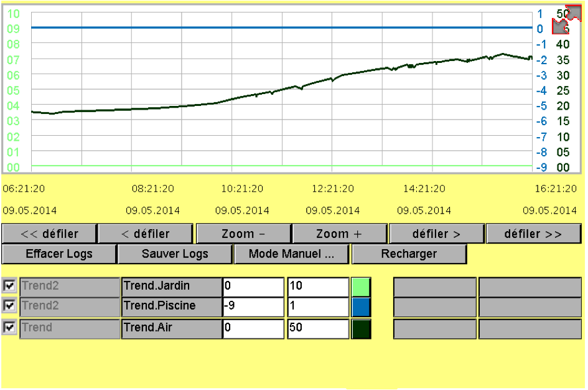588x390 pixels.
Task: Pick the light green Trend.Jardin color swatch
Action: tap(361, 287)
